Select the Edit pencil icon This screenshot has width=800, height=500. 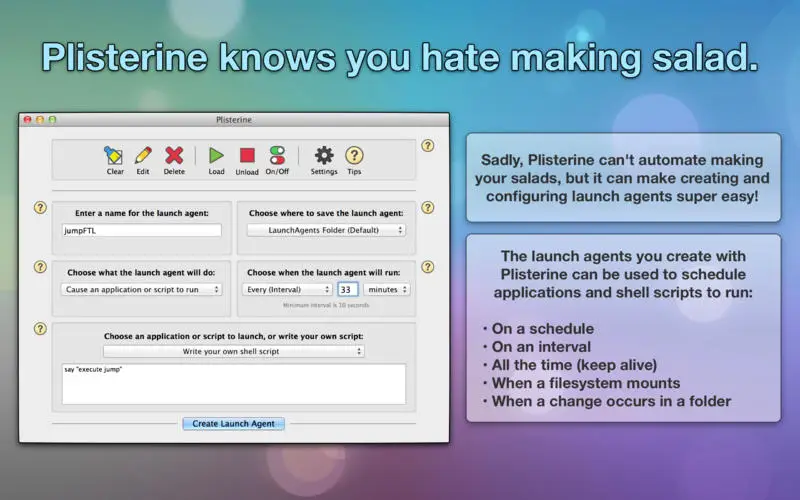(x=143, y=155)
